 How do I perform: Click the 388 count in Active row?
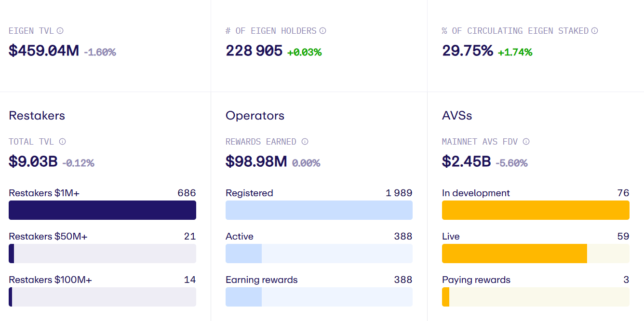click(x=403, y=237)
